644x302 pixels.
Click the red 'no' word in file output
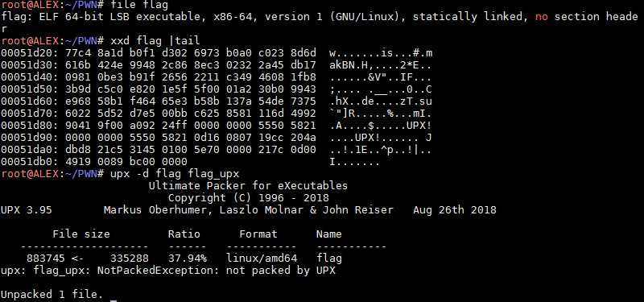click(x=541, y=17)
